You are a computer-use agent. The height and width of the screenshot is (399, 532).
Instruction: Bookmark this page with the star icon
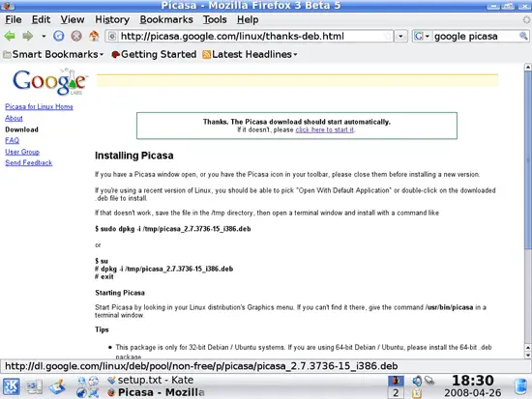pyautogui.click(x=388, y=36)
